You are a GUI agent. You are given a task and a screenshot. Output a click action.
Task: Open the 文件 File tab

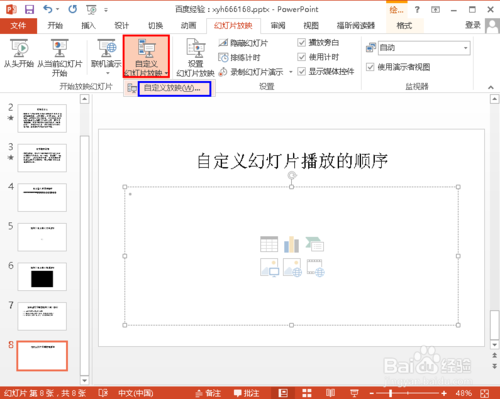click(x=18, y=25)
